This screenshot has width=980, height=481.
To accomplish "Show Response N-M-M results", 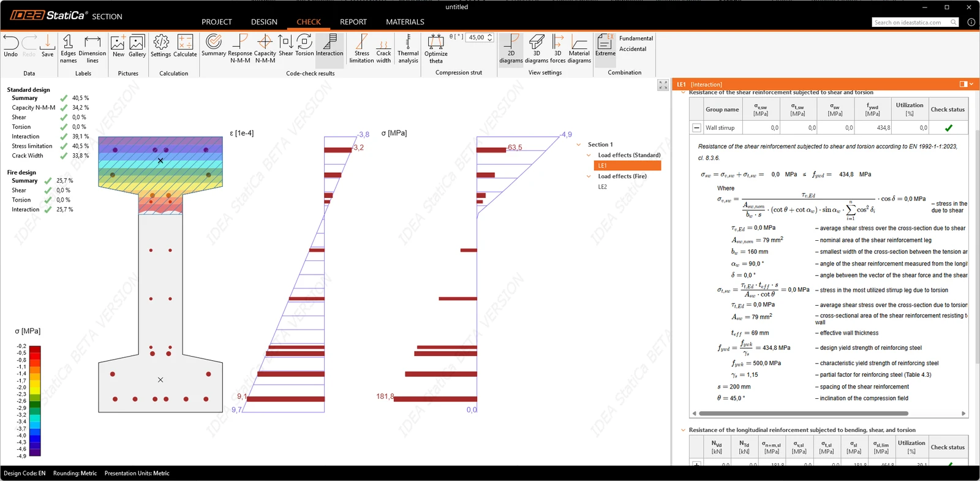I will click(240, 48).
